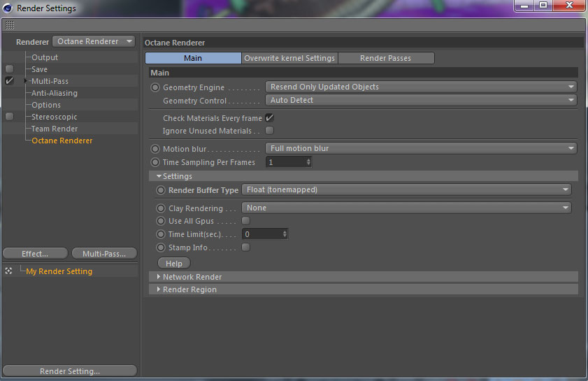Enable the Use All Gpus checkbox
The height and width of the screenshot is (381, 588).
point(245,220)
